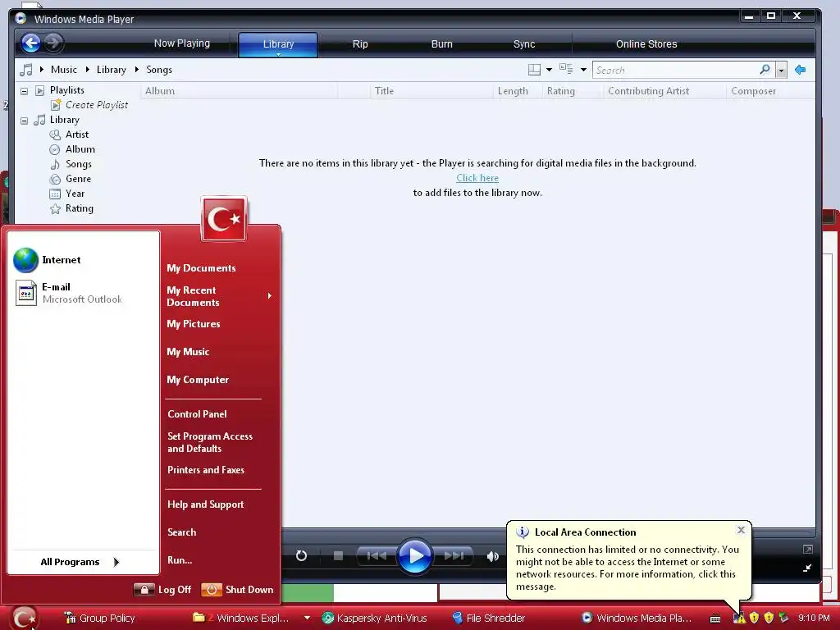
Task: Click the Turkish flag user picture
Action: [x=224, y=218]
